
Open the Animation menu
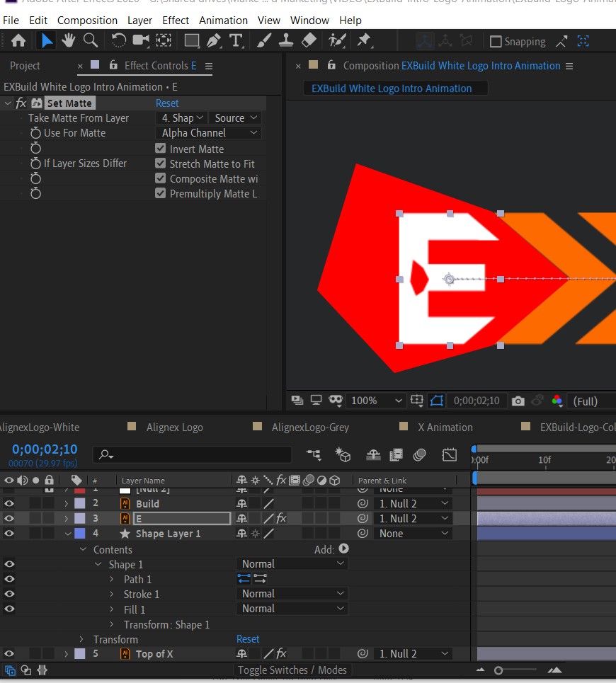pos(223,21)
